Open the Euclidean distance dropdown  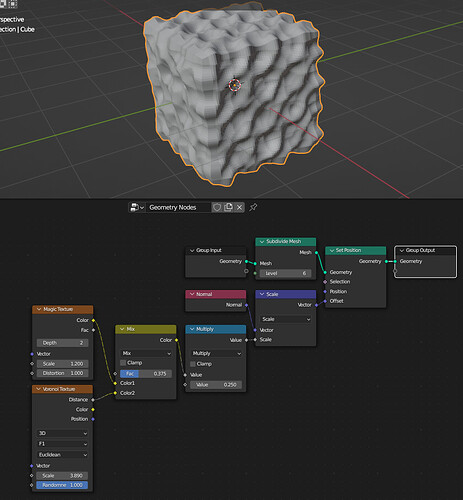(x=62, y=455)
